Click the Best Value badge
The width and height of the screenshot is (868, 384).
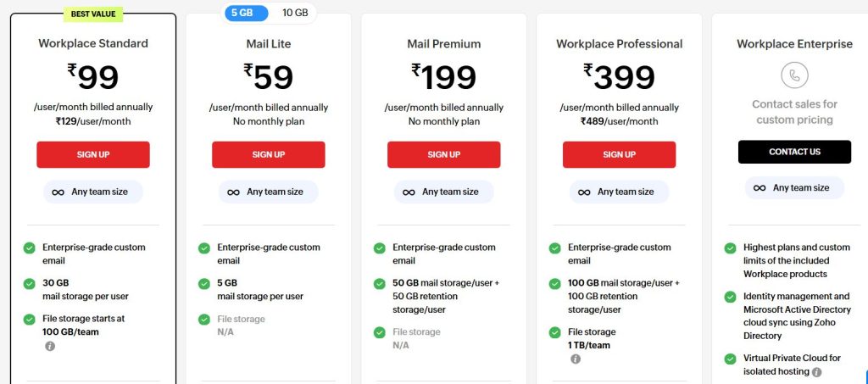[93, 14]
